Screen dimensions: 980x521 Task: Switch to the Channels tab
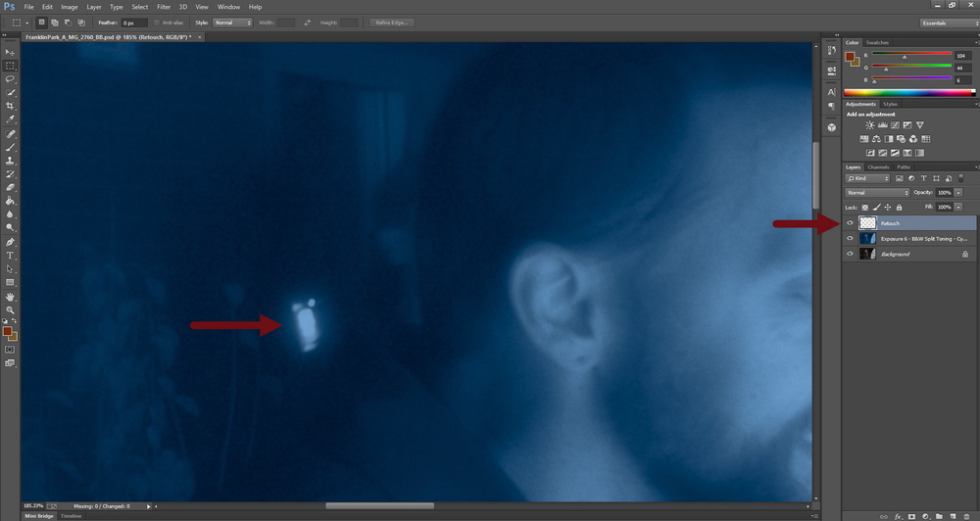click(x=878, y=167)
